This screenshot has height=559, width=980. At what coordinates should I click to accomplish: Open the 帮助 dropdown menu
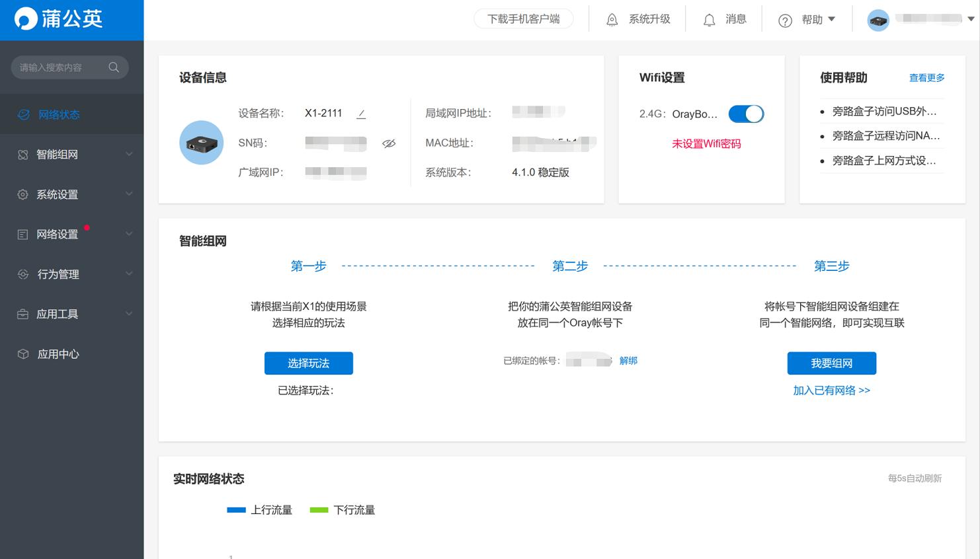[x=811, y=19]
